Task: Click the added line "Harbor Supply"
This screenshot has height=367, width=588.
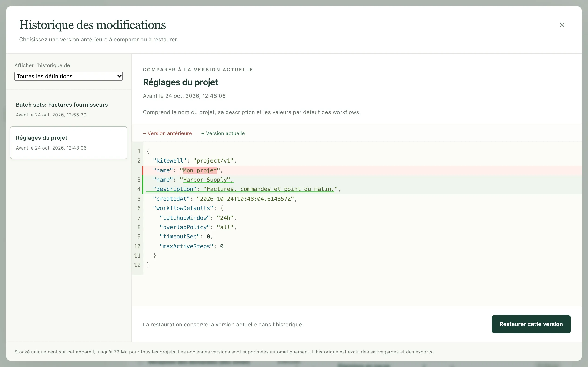Action: 362,180
